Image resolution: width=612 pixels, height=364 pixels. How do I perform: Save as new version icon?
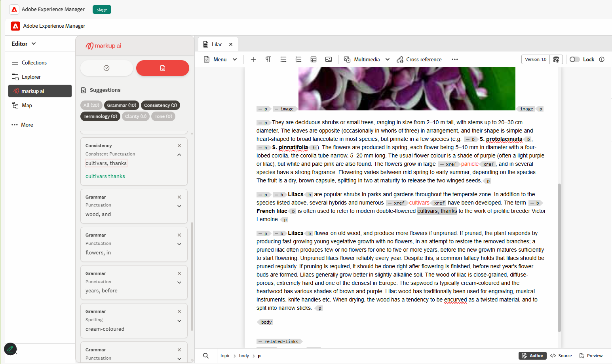(x=556, y=59)
